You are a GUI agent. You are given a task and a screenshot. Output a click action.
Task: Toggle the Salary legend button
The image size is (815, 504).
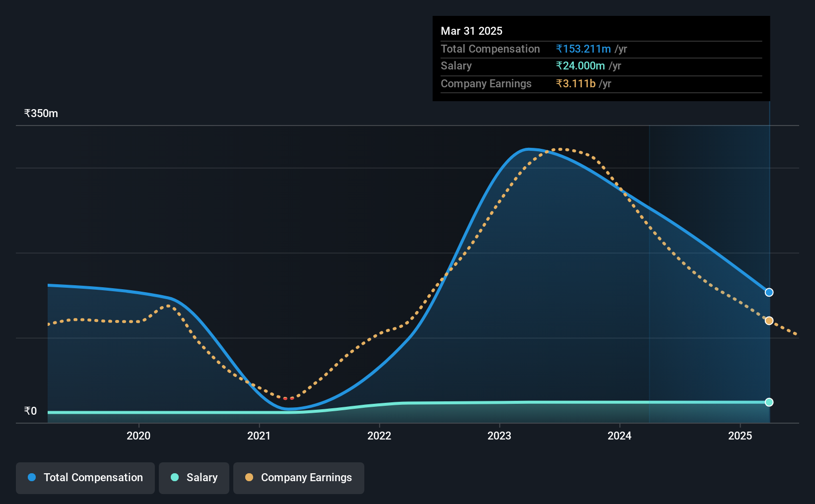(194, 478)
